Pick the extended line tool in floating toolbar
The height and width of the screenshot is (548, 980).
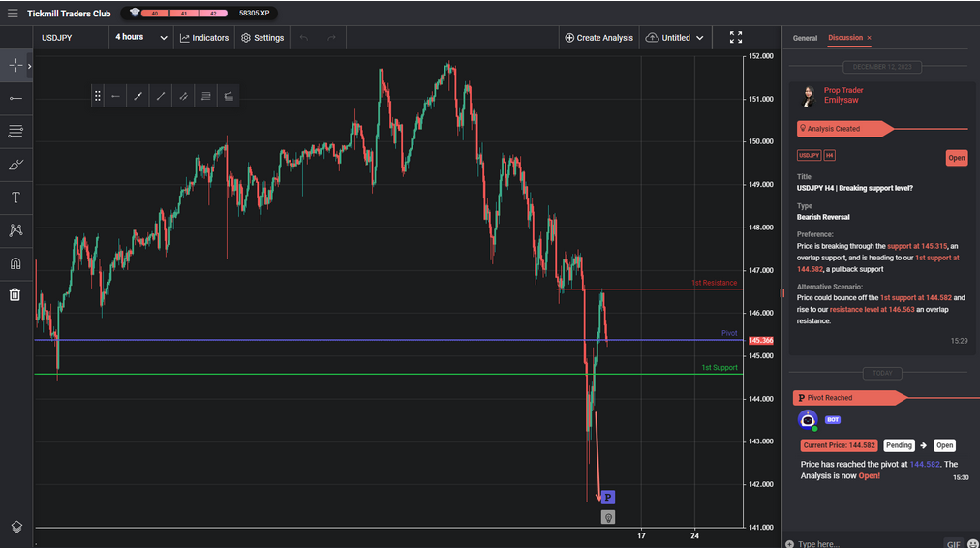[138, 96]
